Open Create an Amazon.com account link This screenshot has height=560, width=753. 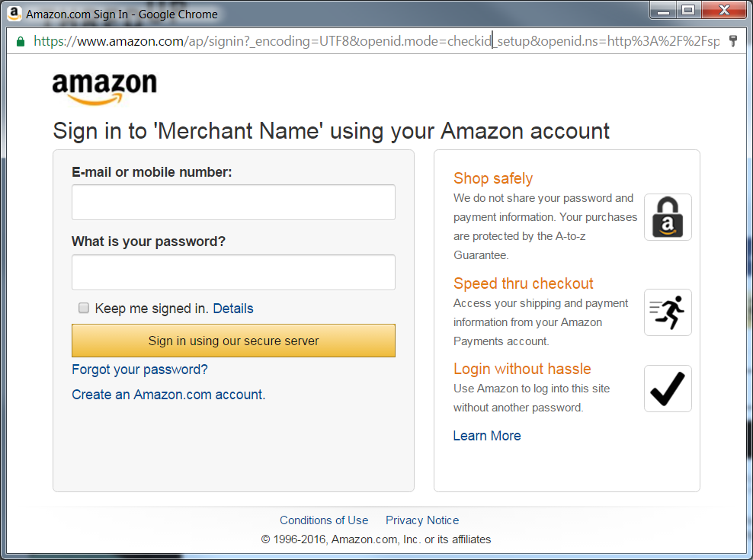[168, 395]
